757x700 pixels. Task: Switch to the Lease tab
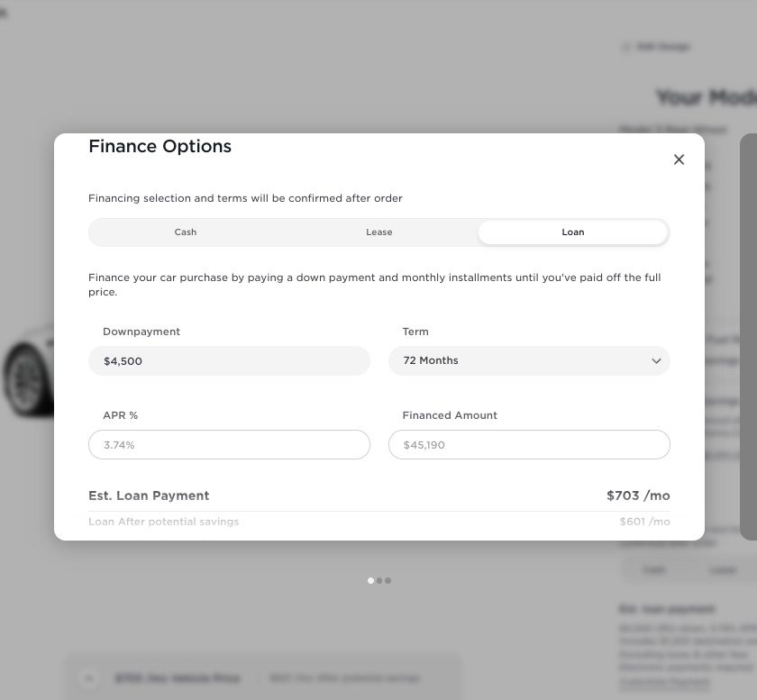click(379, 232)
